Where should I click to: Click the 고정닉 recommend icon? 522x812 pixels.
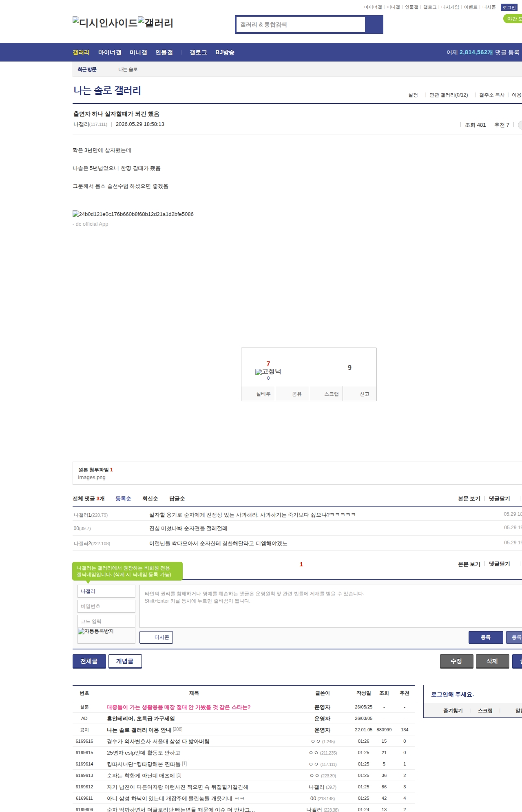tap(268, 372)
